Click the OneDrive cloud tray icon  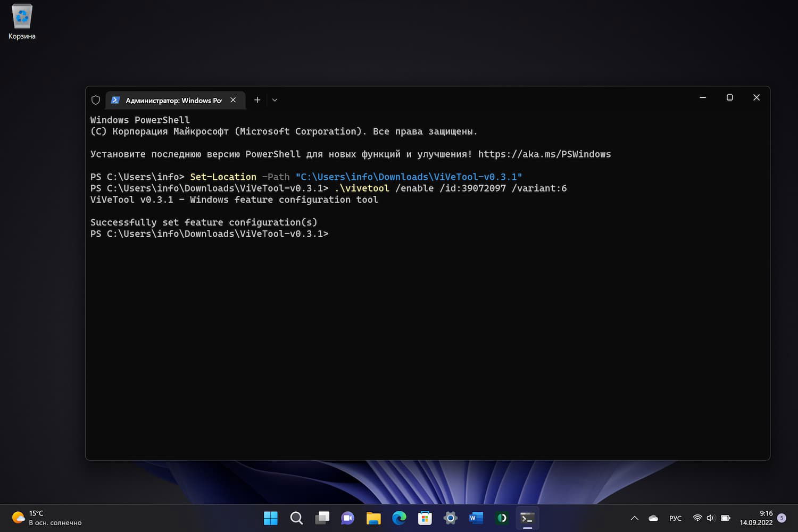653,518
